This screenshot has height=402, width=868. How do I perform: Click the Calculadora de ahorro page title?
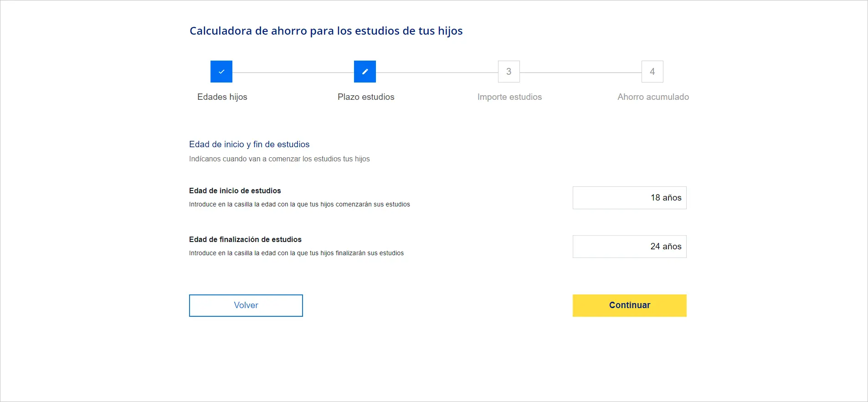(326, 31)
